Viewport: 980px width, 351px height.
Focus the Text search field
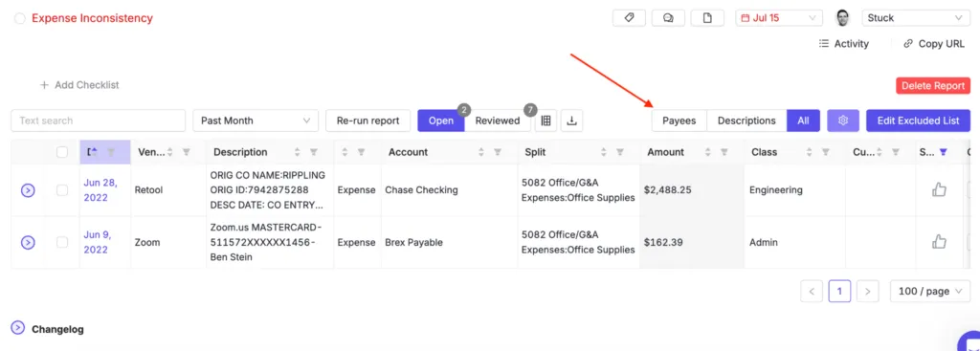(99, 121)
